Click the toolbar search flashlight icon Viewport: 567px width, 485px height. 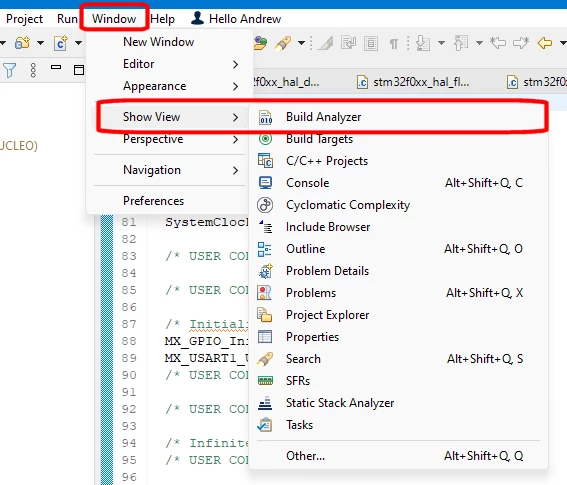click(x=283, y=43)
